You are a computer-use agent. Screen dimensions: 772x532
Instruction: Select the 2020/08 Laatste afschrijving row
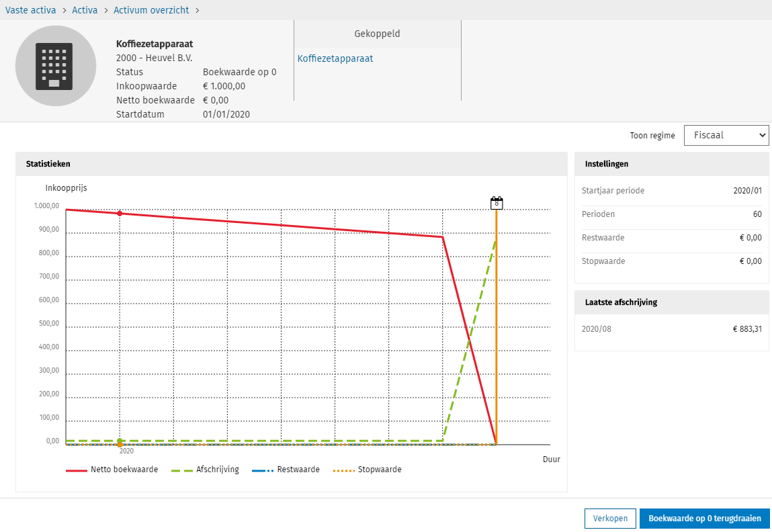pyautogui.click(x=671, y=328)
